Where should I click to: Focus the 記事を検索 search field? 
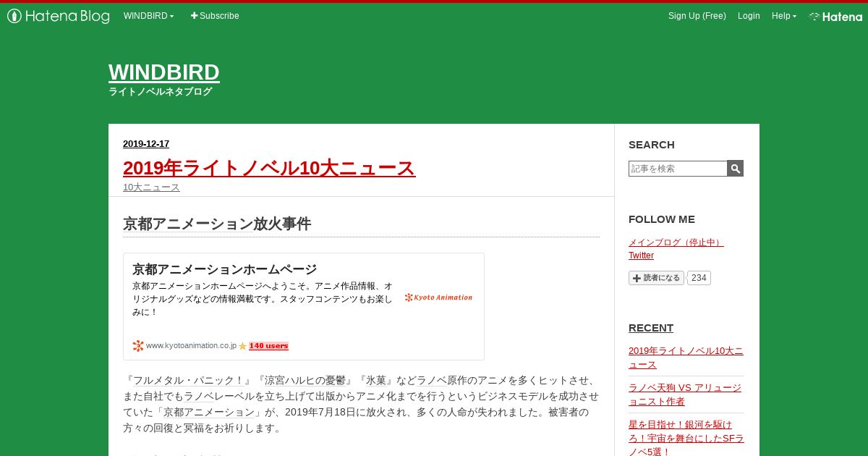pyautogui.click(x=678, y=169)
